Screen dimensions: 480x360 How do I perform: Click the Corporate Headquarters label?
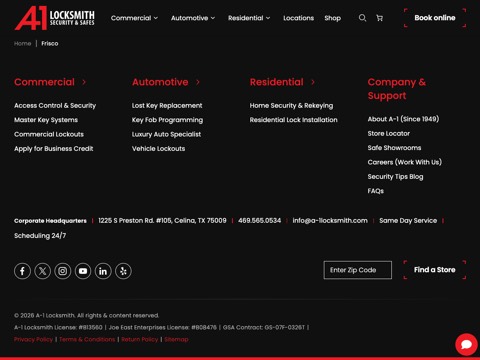click(x=50, y=221)
